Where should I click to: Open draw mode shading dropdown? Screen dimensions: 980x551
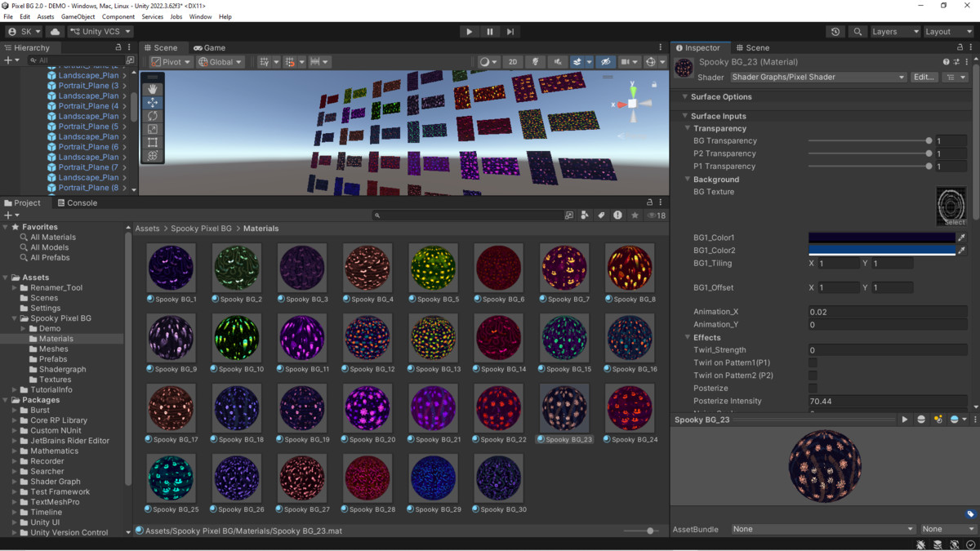(488, 62)
